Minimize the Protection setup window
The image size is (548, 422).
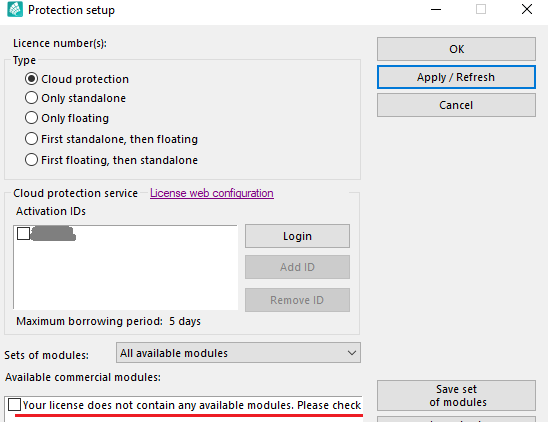(435, 9)
